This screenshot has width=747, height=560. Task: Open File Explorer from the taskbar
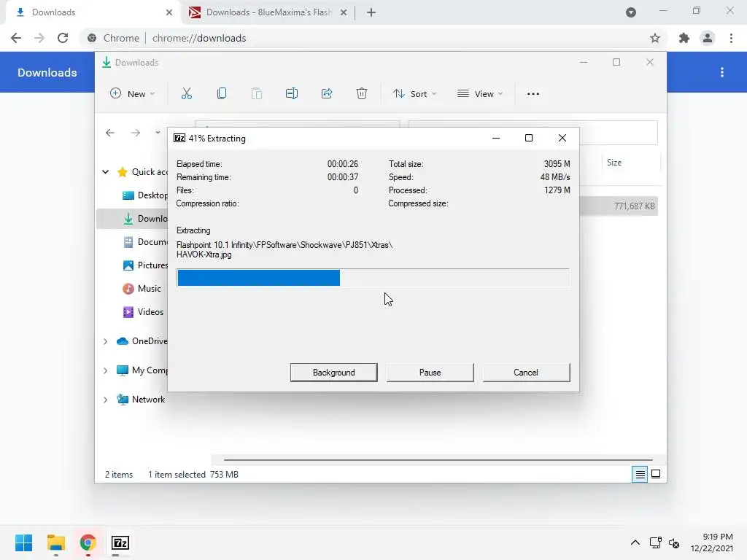[56, 542]
